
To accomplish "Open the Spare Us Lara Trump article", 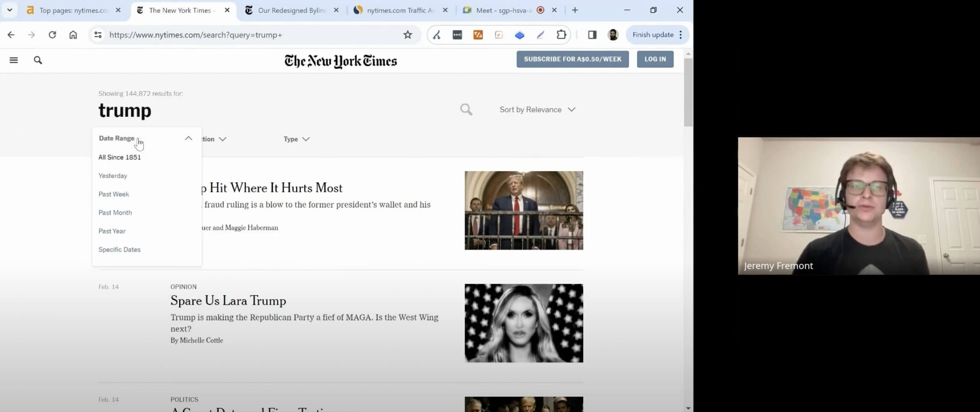I will click(x=228, y=301).
